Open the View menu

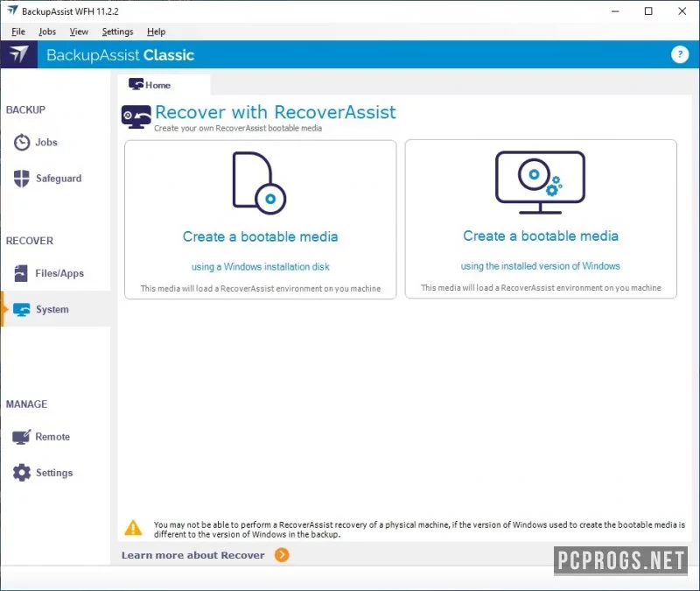79,32
